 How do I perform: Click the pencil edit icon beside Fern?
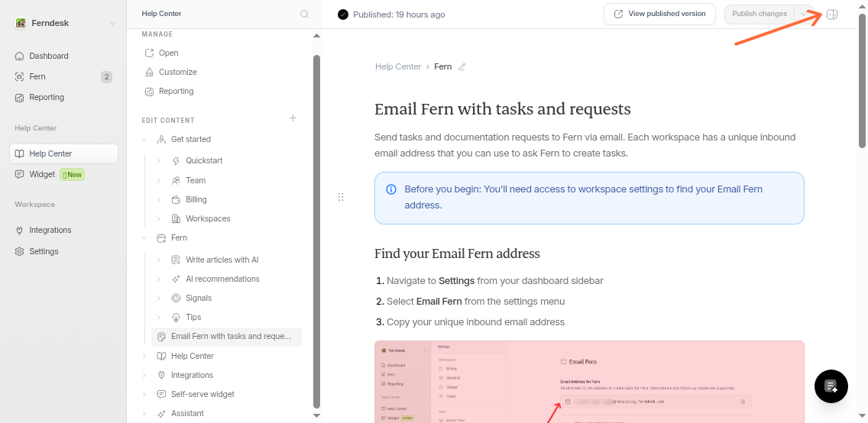462,67
